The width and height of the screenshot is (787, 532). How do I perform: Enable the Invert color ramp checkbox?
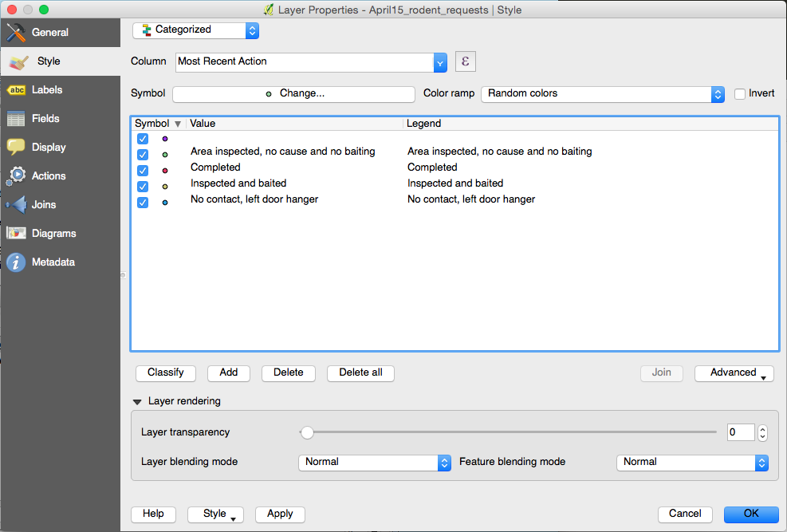pos(740,93)
